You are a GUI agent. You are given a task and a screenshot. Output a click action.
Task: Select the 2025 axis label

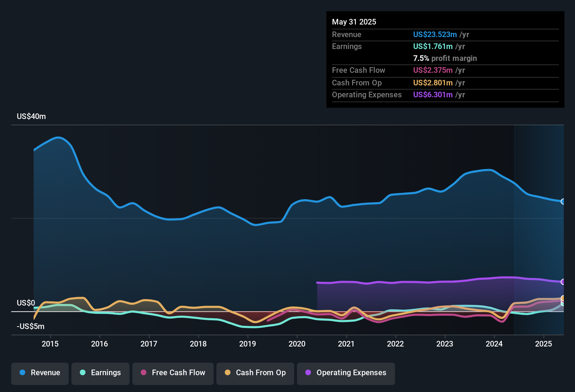coord(543,344)
